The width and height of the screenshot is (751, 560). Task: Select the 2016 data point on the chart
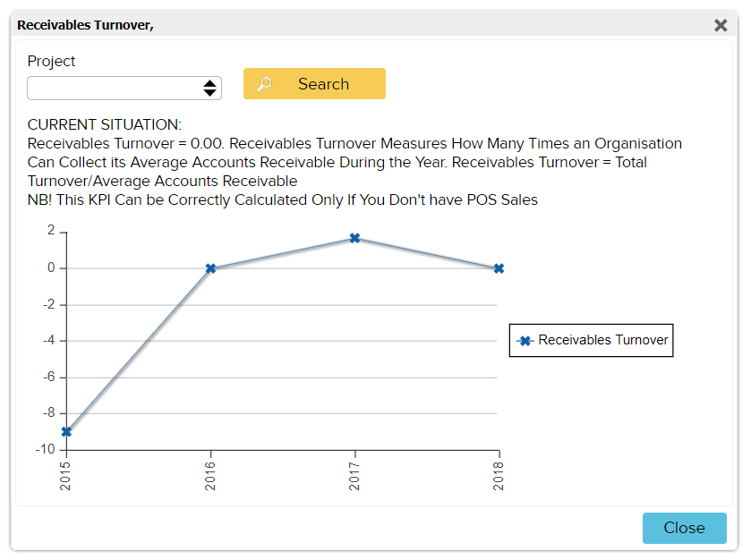(x=210, y=268)
